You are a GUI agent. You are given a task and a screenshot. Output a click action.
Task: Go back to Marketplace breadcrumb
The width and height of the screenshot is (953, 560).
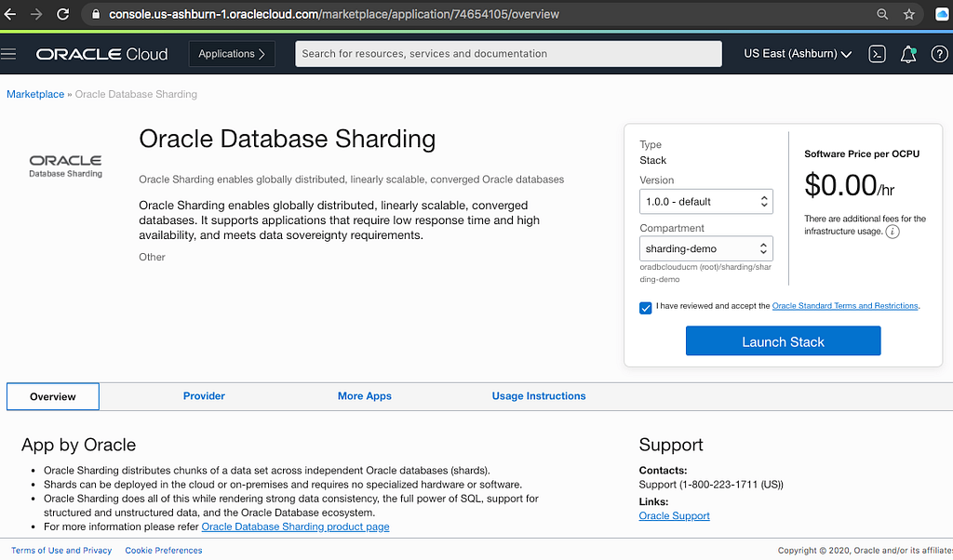[35, 94]
